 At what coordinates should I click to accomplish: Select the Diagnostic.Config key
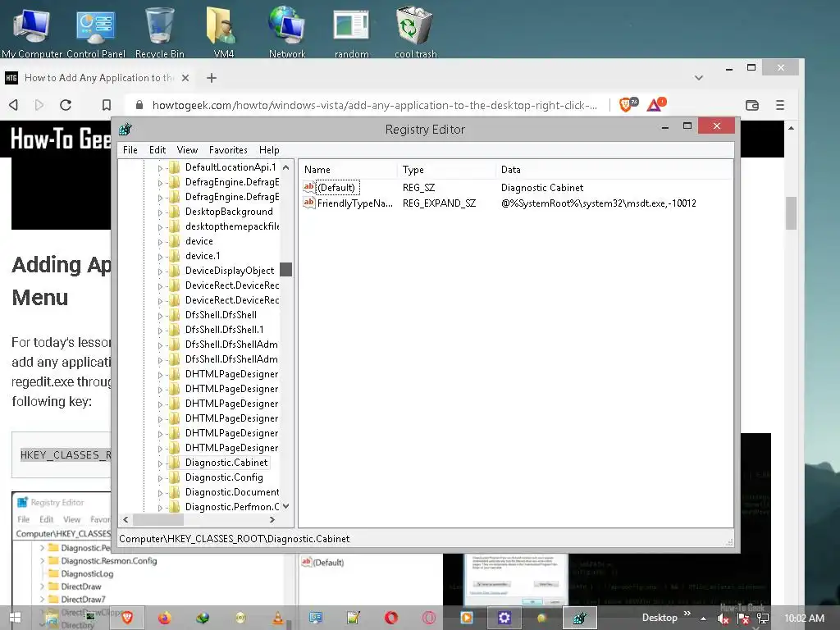pyautogui.click(x=224, y=477)
